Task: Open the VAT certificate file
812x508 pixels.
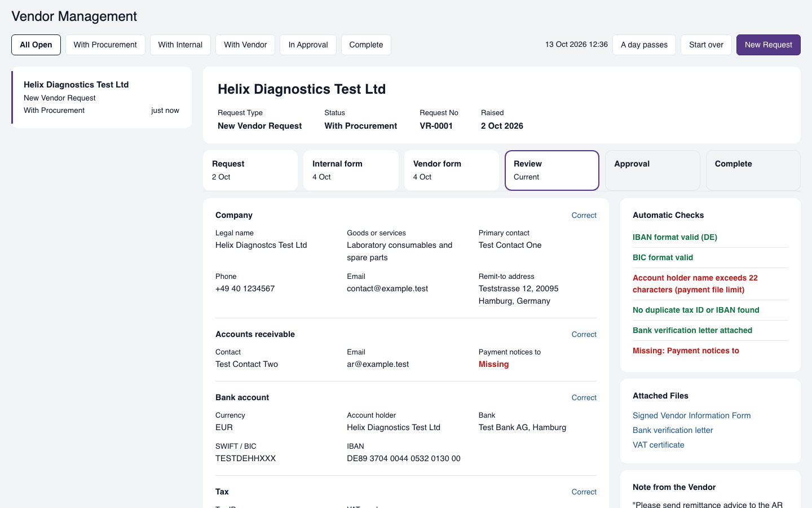Action: 658,445
